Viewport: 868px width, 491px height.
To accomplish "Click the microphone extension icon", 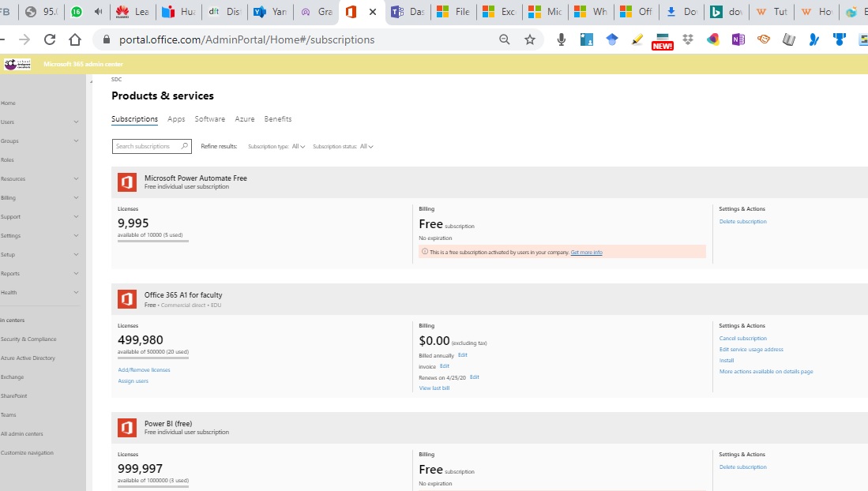I will [562, 39].
